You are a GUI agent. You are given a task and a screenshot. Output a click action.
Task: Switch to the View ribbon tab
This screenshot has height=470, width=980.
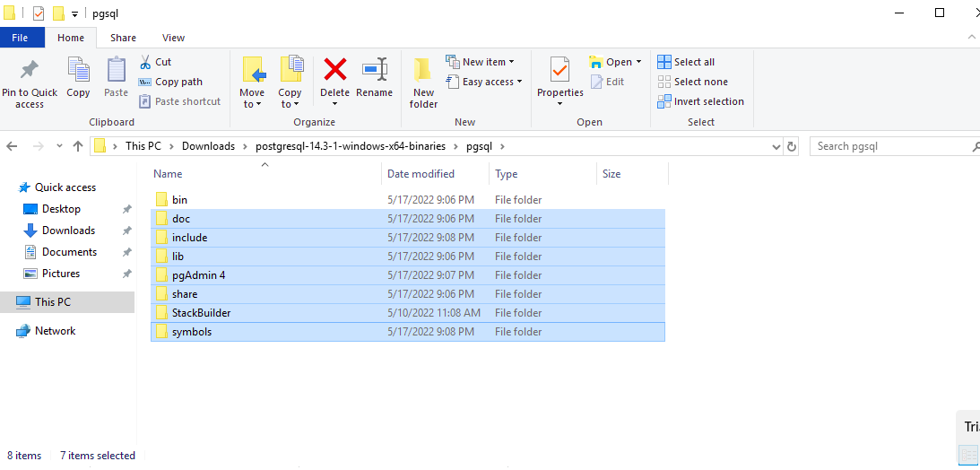point(173,38)
